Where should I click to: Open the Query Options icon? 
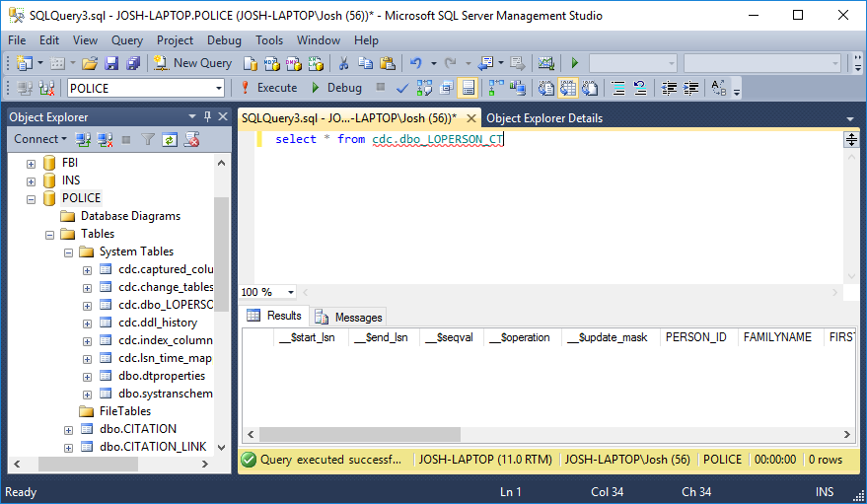point(447,88)
